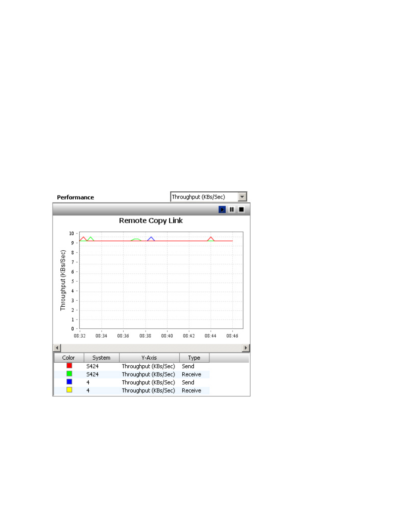
Task: Click Throughput (KBs/Sec) in the blue row
Action: (148, 383)
